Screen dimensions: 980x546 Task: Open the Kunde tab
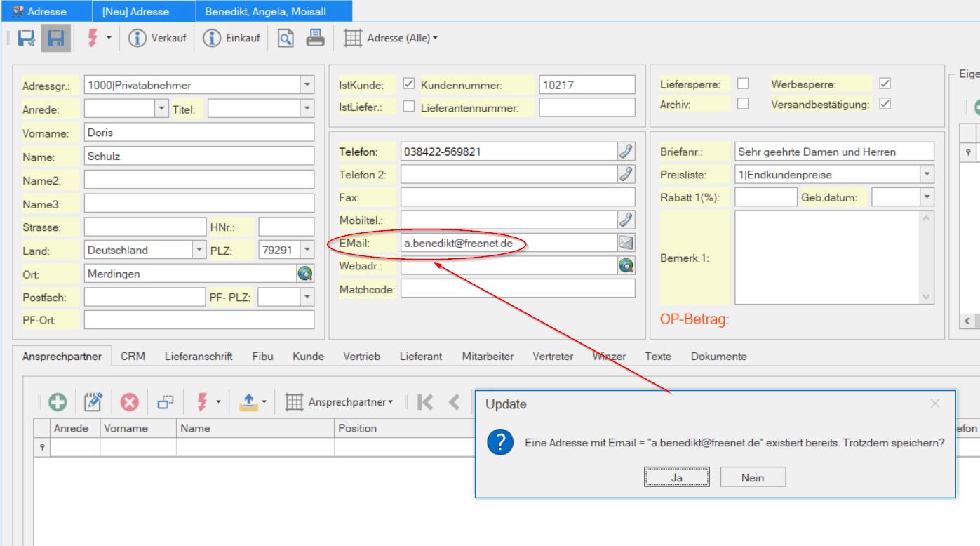coord(308,357)
